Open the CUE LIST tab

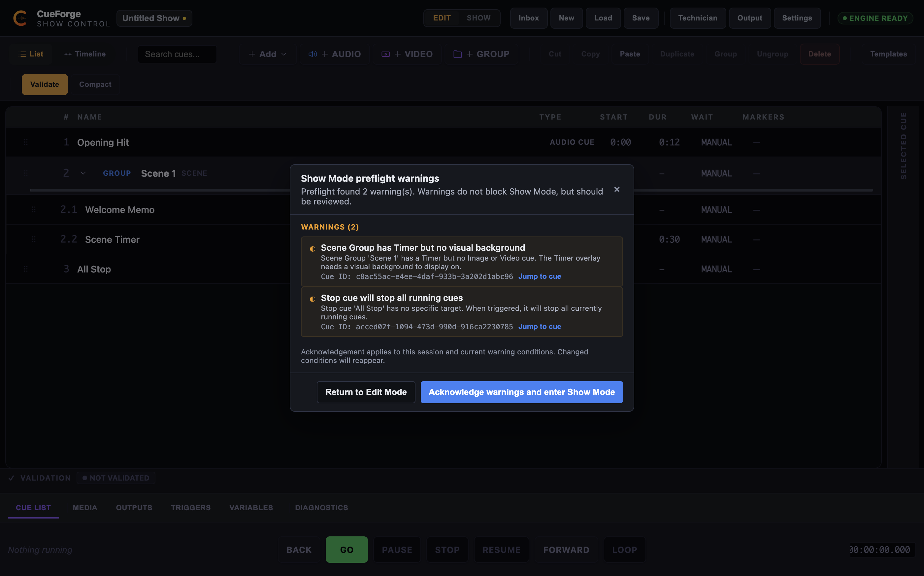pyautogui.click(x=33, y=507)
